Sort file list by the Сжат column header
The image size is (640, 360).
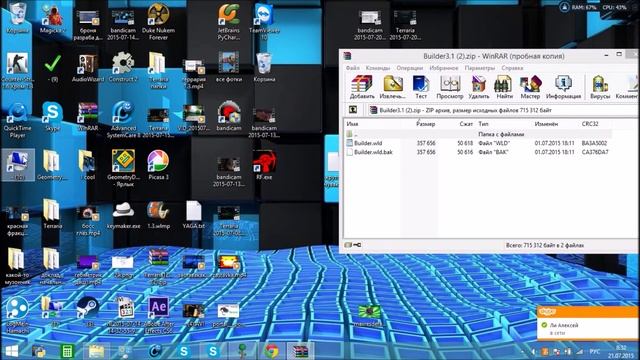[x=466, y=124]
